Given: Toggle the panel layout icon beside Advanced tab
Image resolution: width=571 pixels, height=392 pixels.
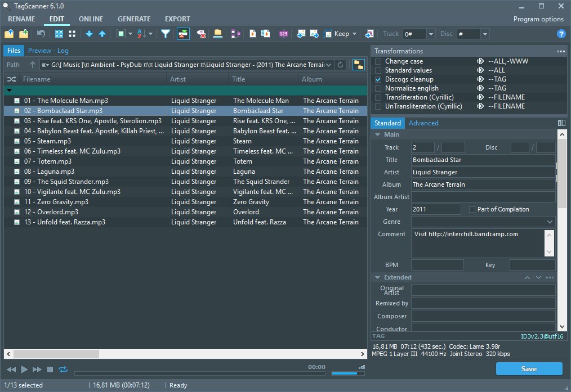Looking at the screenshot, I should [561, 123].
